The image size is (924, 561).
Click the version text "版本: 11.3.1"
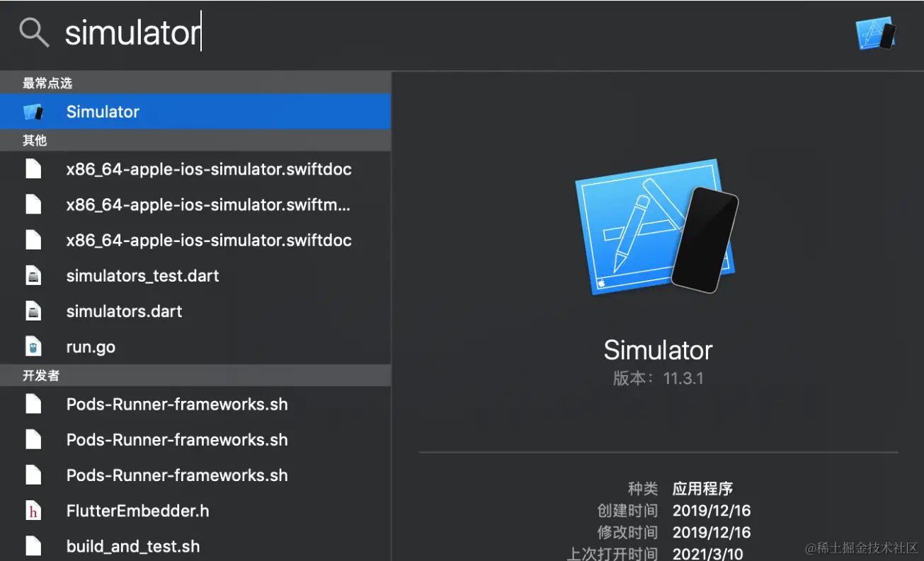(658, 378)
